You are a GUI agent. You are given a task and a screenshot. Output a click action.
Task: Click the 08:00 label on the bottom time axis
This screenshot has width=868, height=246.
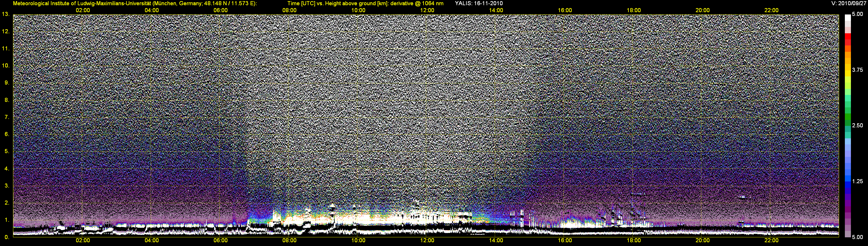(289, 241)
